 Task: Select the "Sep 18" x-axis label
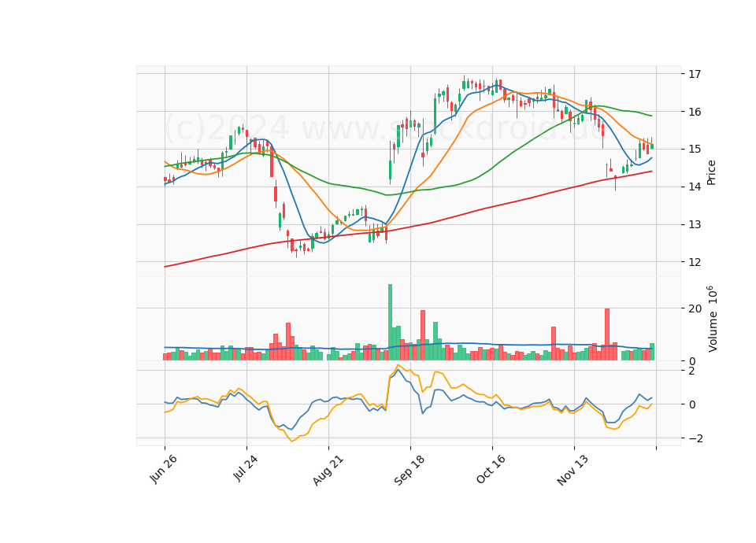pos(409,470)
